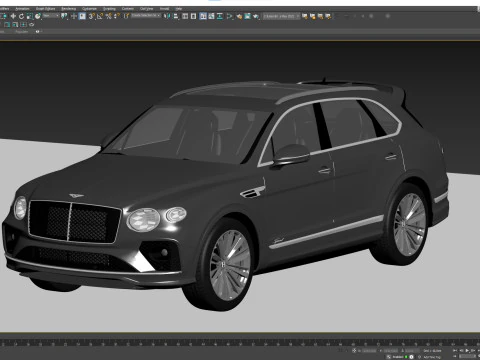Click the first icon in the second toolbar row
This screenshot has height=360, width=480.
(7, 25)
